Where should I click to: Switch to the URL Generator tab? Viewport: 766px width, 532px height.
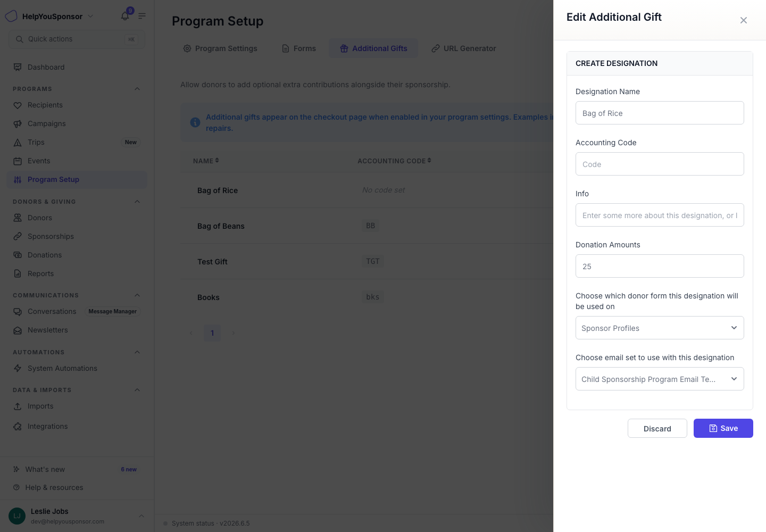(463, 48)
